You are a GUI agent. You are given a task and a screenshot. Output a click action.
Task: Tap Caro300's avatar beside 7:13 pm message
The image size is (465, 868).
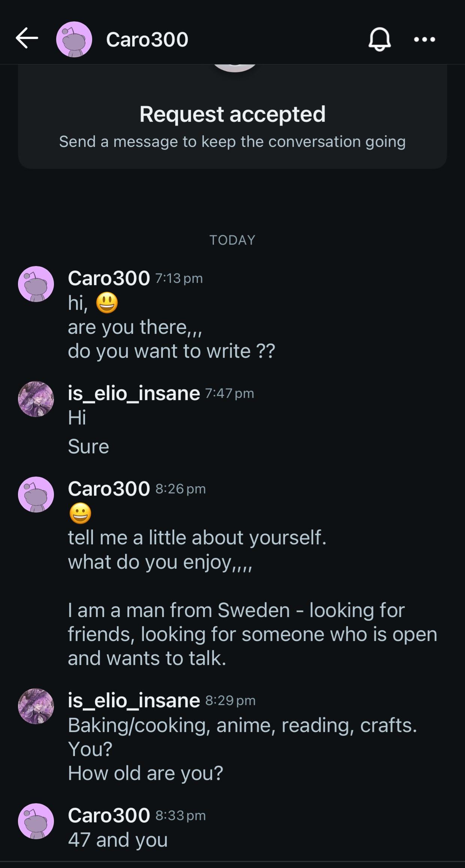[36, 284]
